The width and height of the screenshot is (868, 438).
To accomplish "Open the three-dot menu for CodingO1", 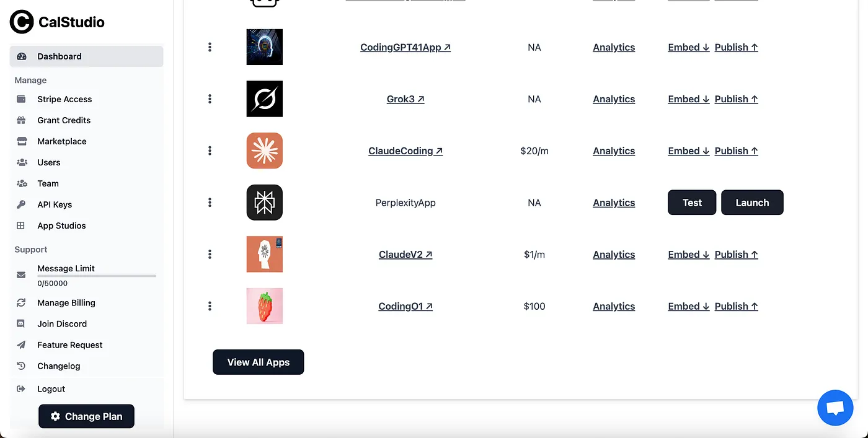I will click(210, 305).
